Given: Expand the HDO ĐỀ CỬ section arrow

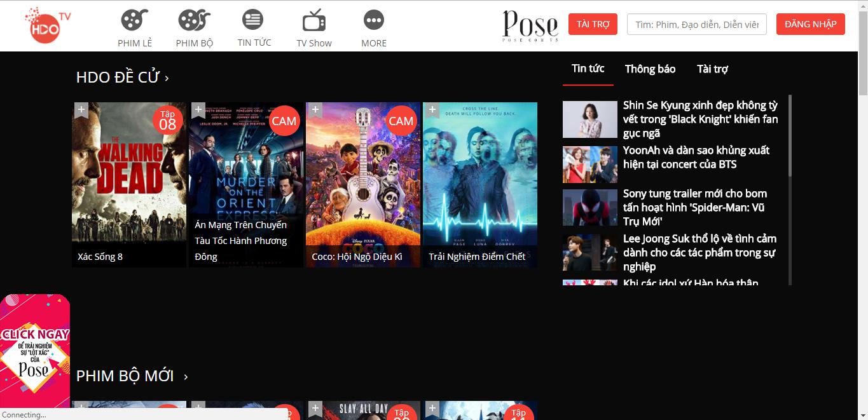Looking at the screenshot, I should tap(167, 77).
